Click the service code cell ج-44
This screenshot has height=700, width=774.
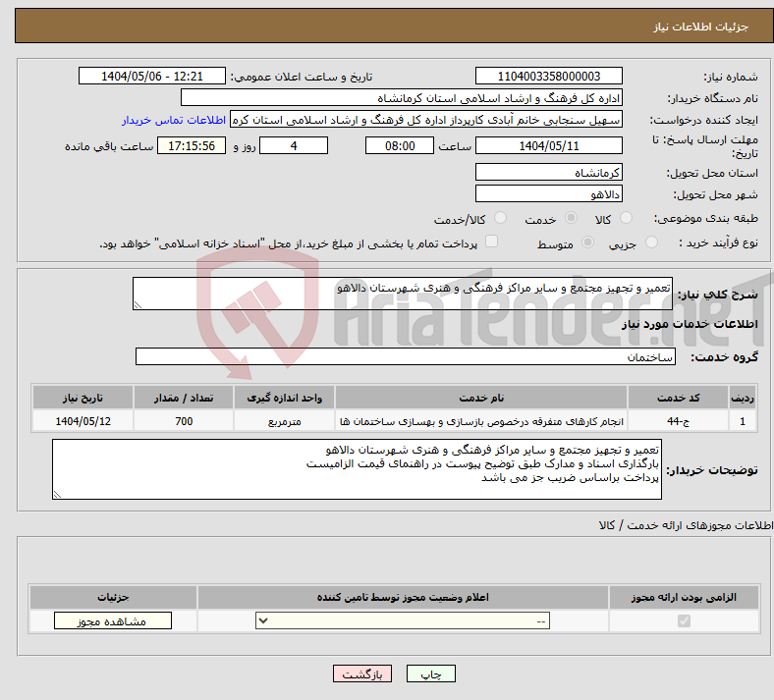(x=679, y=421)
